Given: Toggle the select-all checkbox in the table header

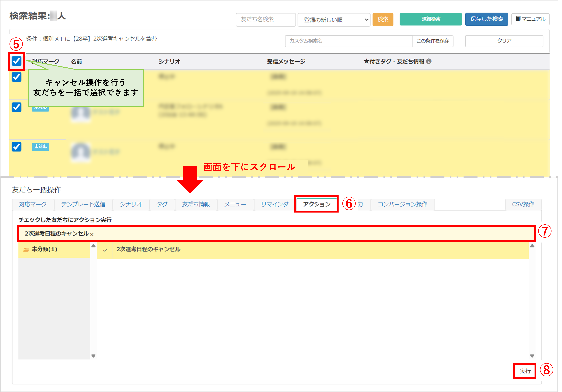Looking at the screenshot, I should [x=16, y=61].
